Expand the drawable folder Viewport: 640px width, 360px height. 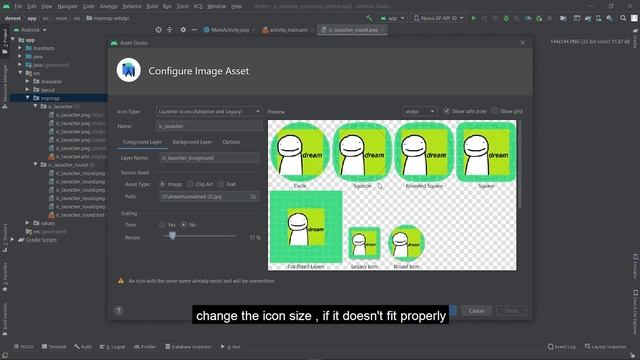[28, 81]
